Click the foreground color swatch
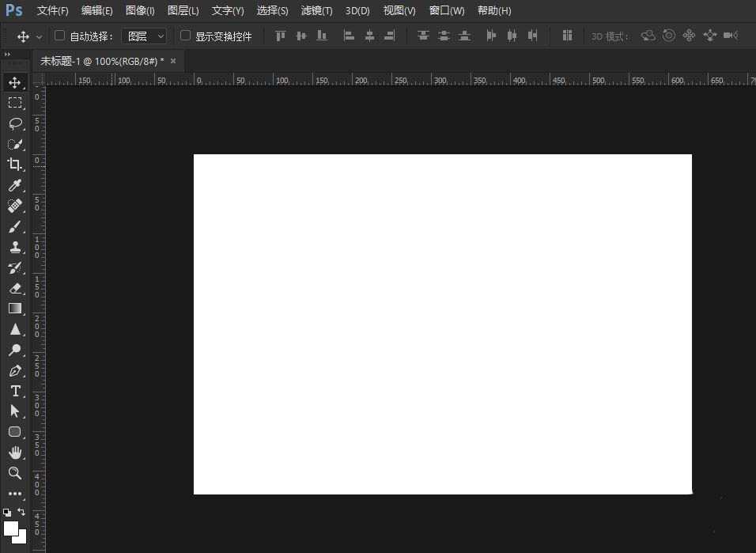The height and width of the screenshot is (553, 756). coord(11,528)
